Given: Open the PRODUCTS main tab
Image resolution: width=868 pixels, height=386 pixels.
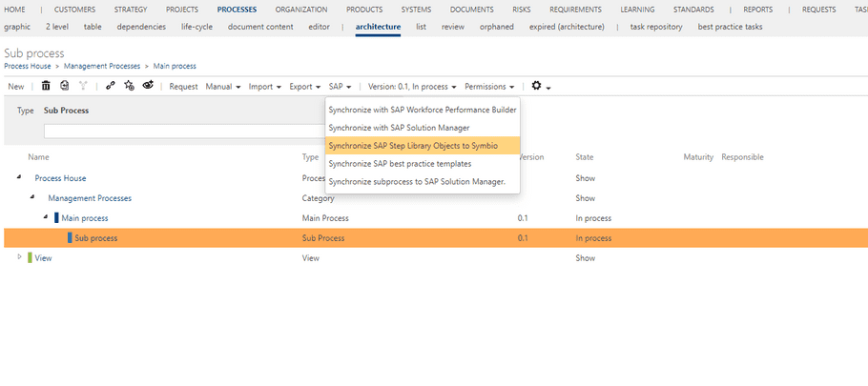Looking at the screenshot, I should (x=364, y=10).
